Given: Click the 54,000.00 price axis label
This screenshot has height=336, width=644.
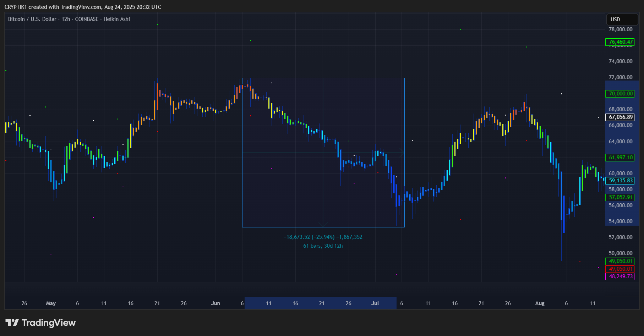Looking at the screenshot, I should point(621,221).
